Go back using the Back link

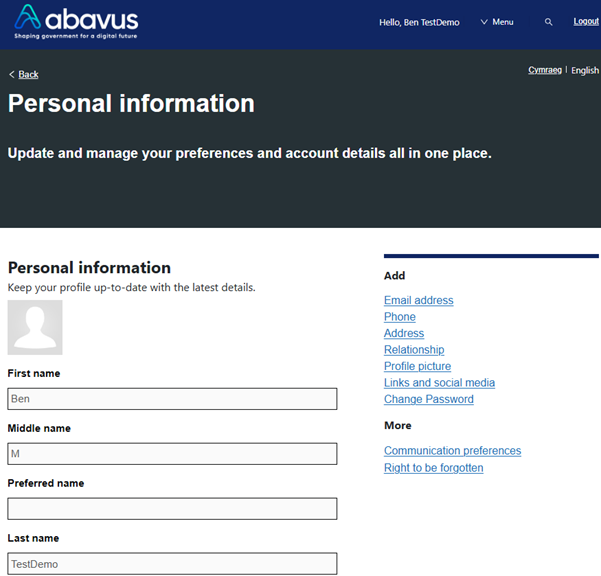tap(28, 74)
